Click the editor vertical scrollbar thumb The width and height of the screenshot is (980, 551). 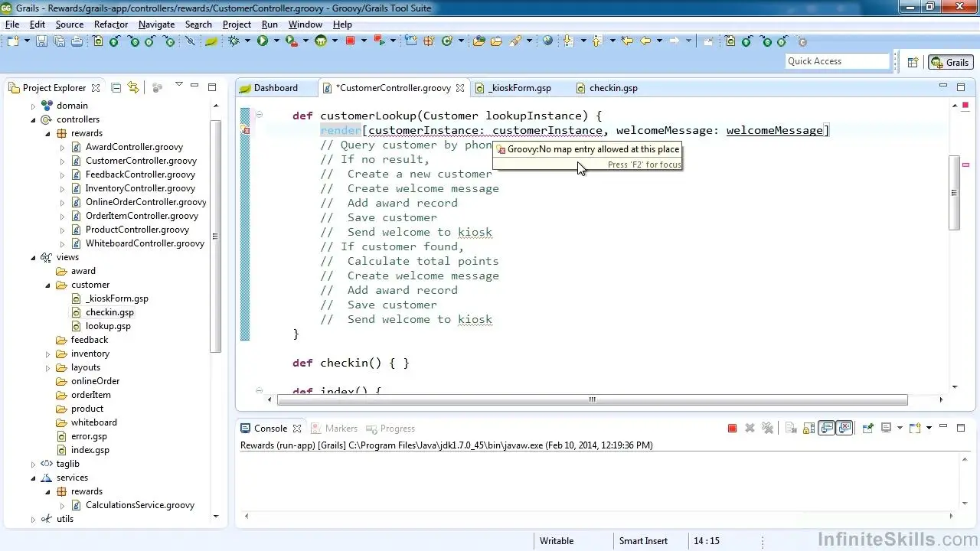coord(954,192)
